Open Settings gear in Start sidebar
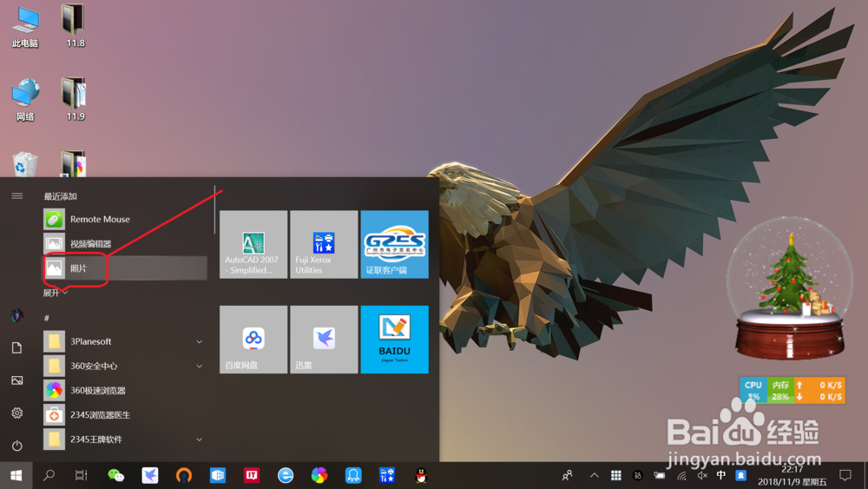 tap(17, 413)
